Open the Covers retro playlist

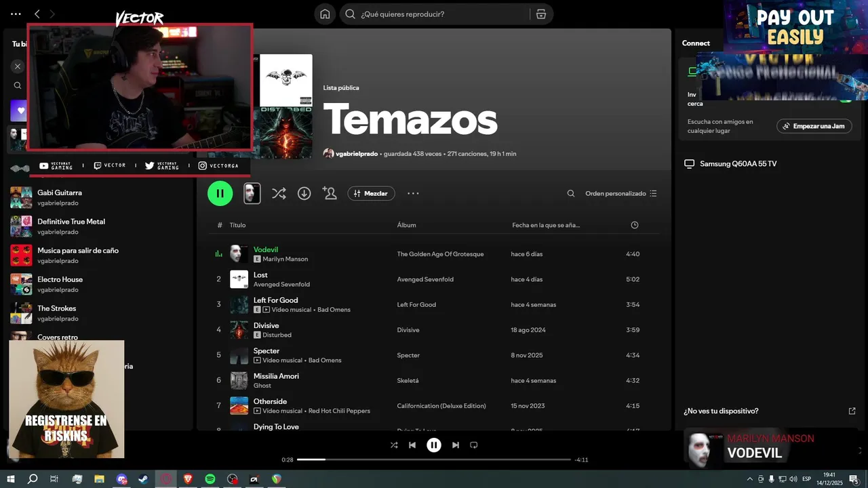[58, 337]
